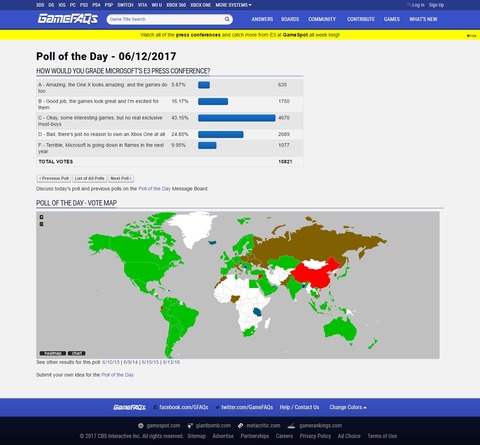The image size is (480, 445).
Task: Zoom in on the vote map
Action: coord(41,217)
